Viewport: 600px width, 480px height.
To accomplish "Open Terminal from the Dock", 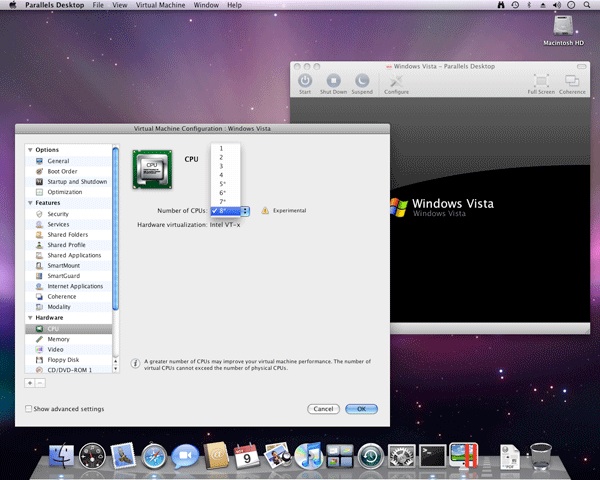I will point(432,456).
